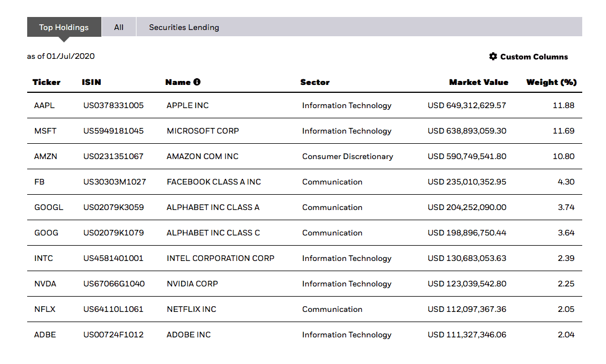Select the Top Holdings tab

(x=64, y=27)
